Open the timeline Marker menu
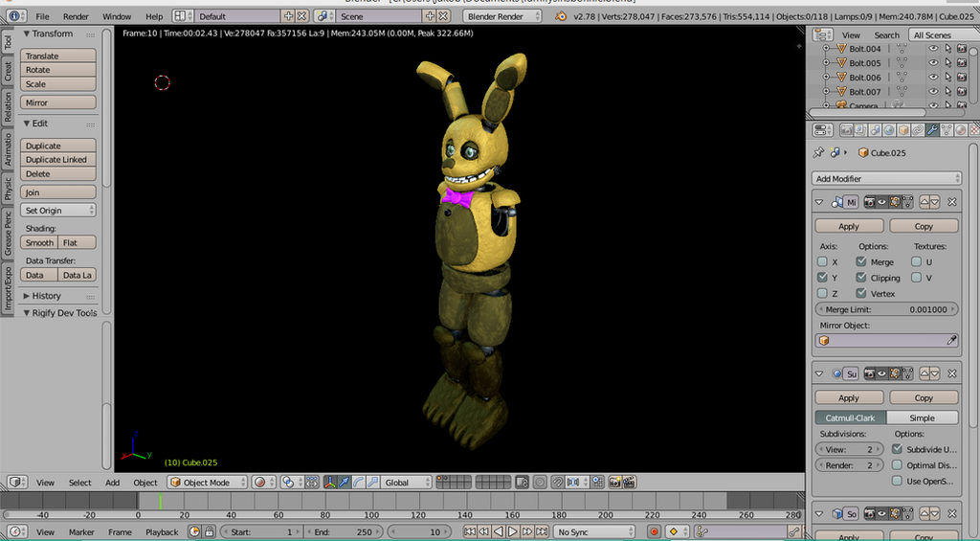The image size is (980, 541). [81, 531]
